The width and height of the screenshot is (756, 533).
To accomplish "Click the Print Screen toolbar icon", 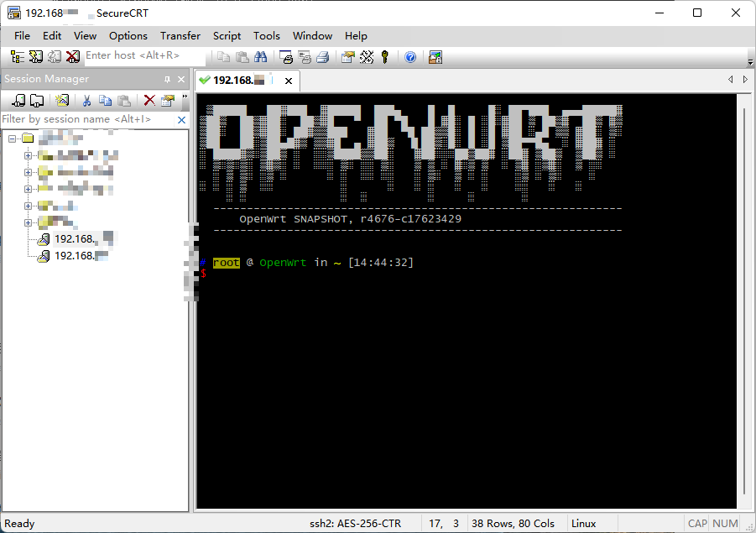I will (286, 57).
